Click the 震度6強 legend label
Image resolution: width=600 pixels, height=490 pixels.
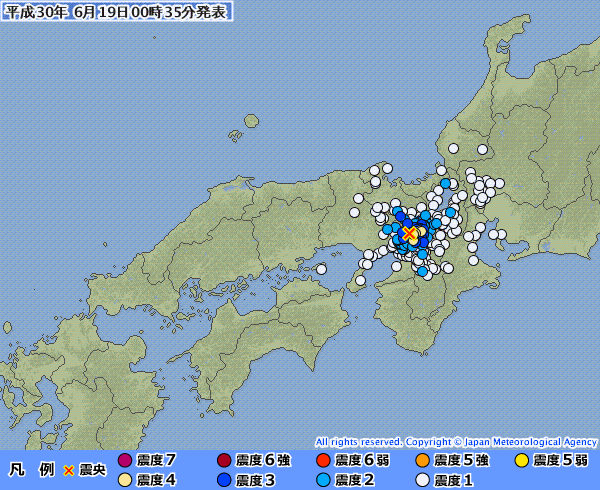[263, 460]
